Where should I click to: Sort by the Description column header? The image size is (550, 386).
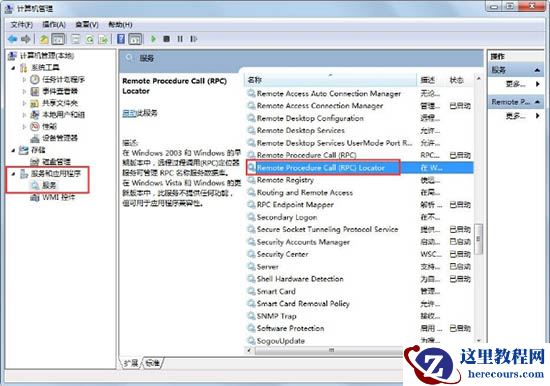coord(431,80)
